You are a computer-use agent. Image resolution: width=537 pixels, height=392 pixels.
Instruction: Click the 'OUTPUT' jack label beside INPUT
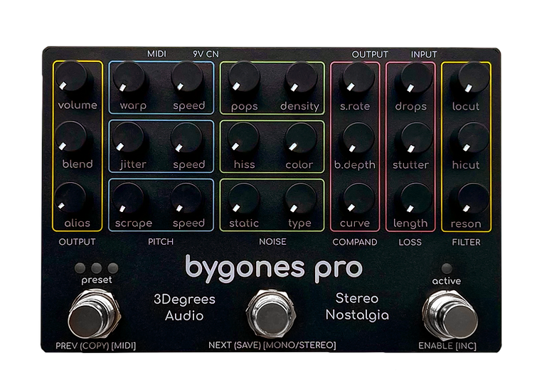pos(370,55)
